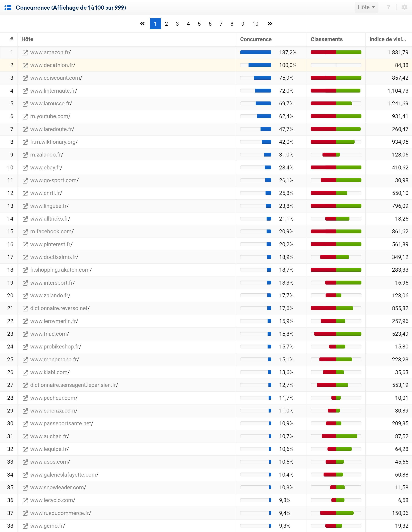Viewport: 412px width, 532px height.
Task: Sort by Indice de visi... column header
Action: (x=388, y=39)
